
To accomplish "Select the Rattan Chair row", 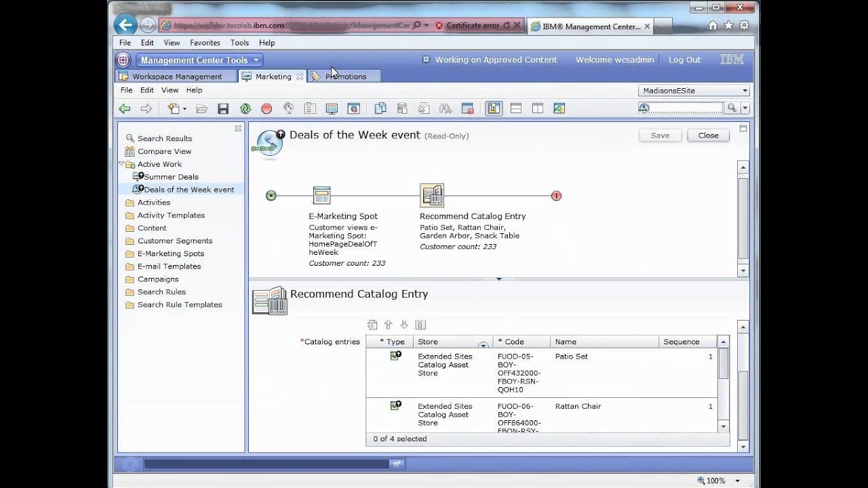I will coord(541,415).
